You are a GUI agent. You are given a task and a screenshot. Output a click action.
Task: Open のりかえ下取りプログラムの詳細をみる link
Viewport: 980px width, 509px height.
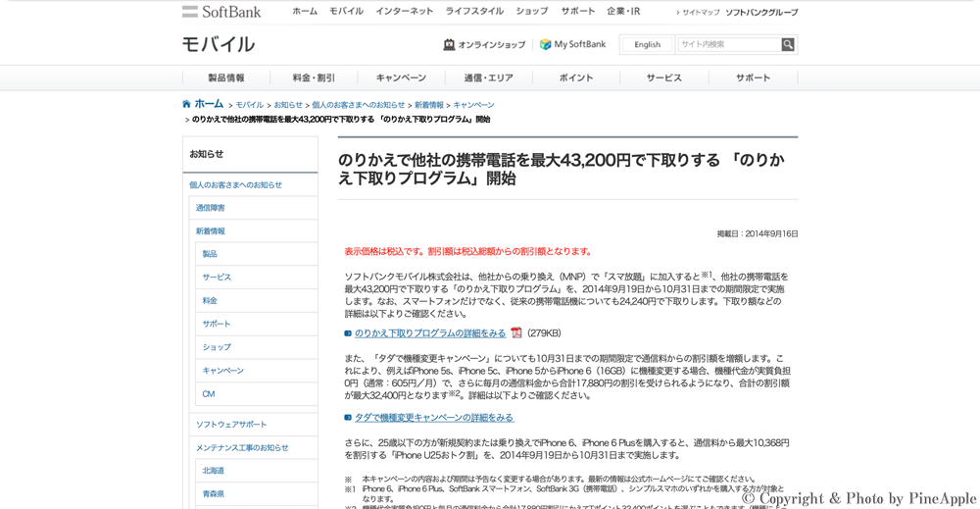(x=430, y=333)
